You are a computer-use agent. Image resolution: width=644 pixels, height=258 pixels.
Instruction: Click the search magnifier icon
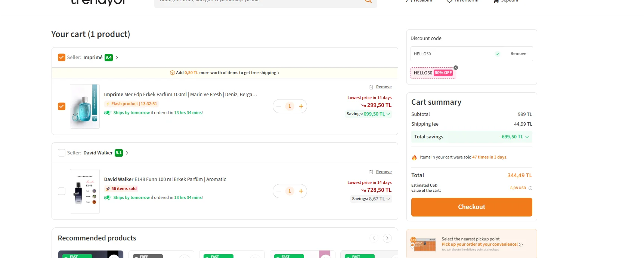click(x=368, y=1)
